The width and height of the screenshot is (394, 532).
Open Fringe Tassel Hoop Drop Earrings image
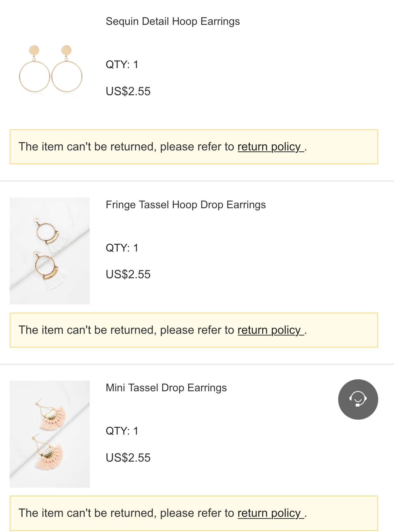50,251
